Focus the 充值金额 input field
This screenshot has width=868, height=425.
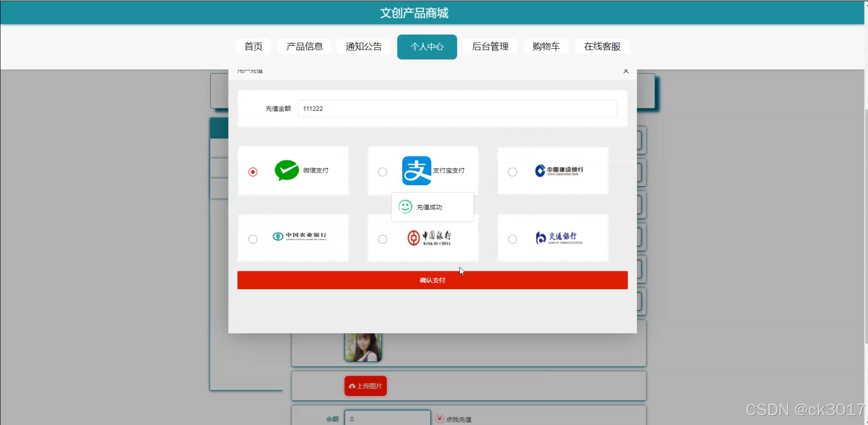click(x=457, y=108)
